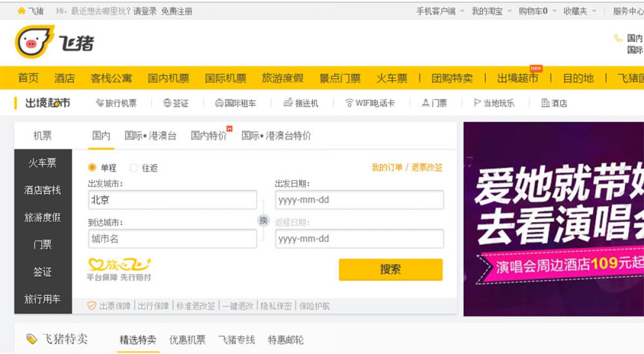644x354 pixels.
Task: Switch to the 国际•港澳台 tab
Action: click(x=150, y=136)
